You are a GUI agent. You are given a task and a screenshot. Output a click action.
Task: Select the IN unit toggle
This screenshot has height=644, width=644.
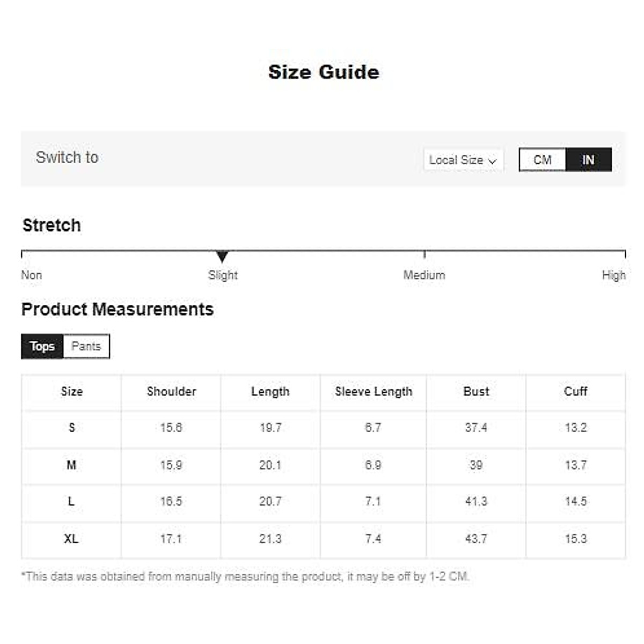click(x=588, y=160)
